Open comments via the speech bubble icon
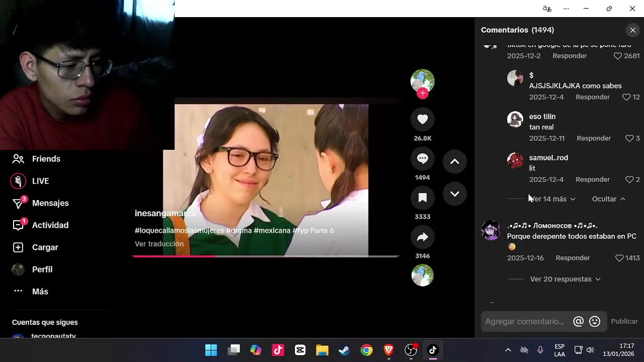 pos(423,158)
